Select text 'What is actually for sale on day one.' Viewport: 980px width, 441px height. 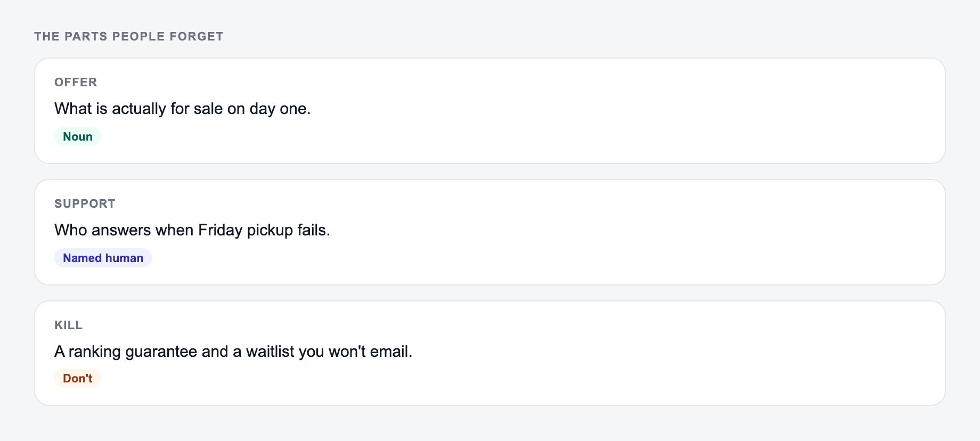click(182, 109)
